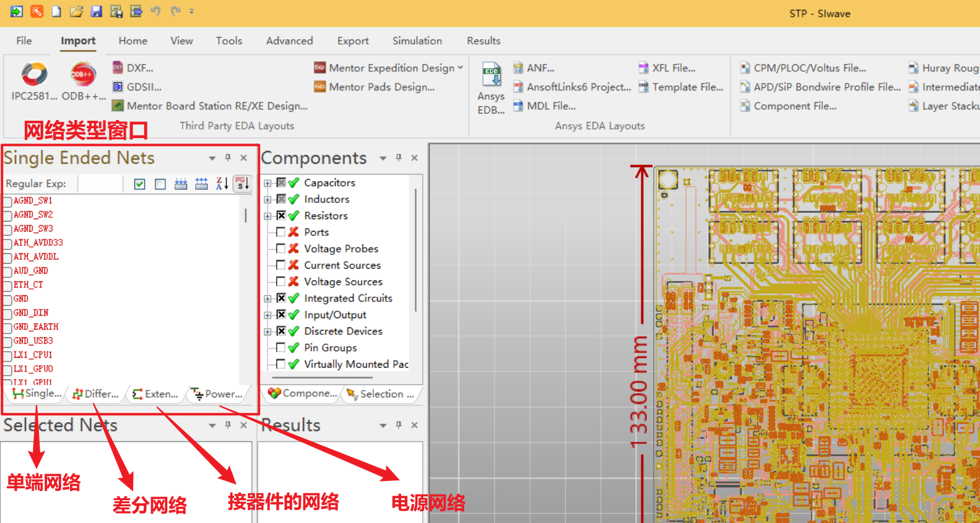Sort nets alphabetically with Z-A icon
The height and width of the screenshot is (523, 980).
(x=222, y=183)
